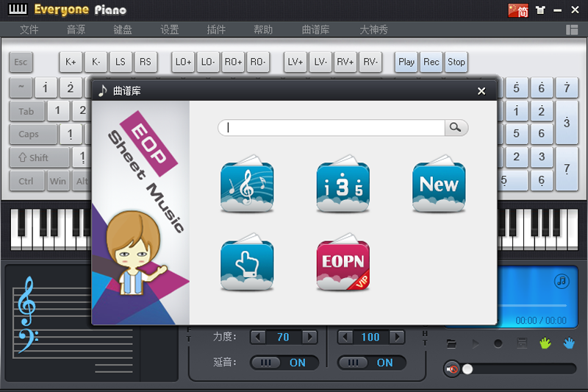Click the tall numpad key labeled 3
The height and width of the screenshot is (392, 588).
[x=567, y=122]
